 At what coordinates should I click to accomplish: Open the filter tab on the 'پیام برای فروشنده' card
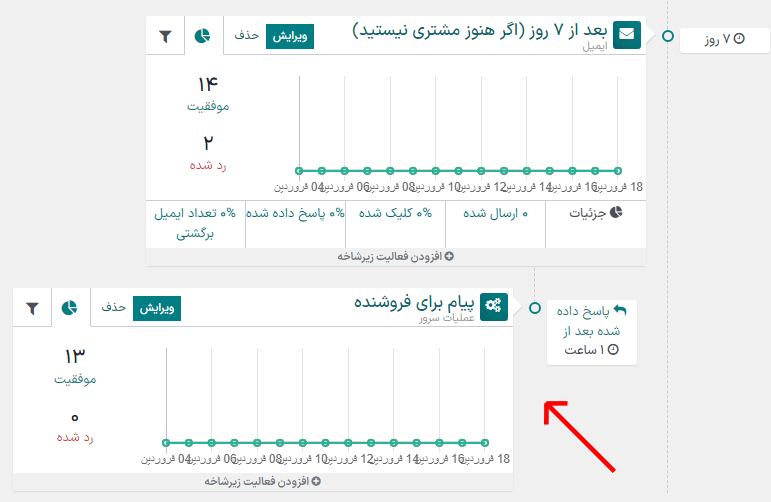coord(32,308)
